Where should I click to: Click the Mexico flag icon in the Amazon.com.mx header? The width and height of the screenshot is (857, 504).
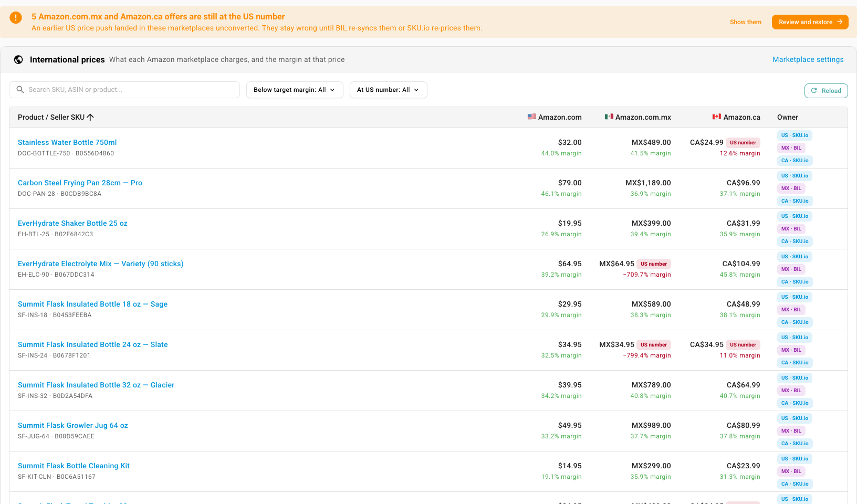609,117
